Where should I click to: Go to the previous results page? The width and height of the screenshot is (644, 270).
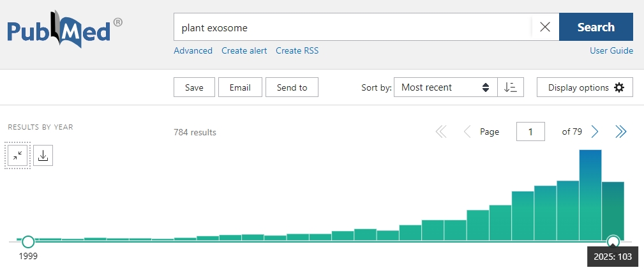point(467,132)
